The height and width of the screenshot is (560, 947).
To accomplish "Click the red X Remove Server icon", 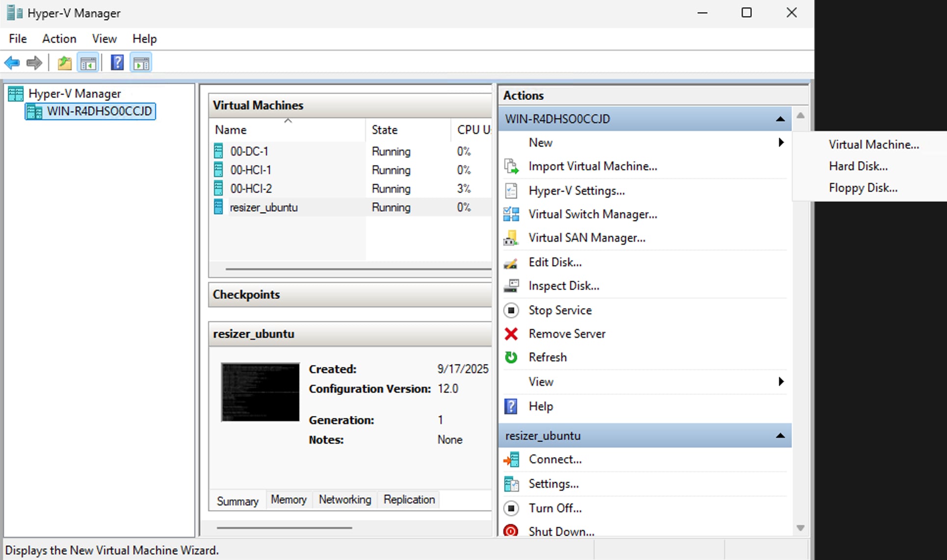I will click(511, 334).
